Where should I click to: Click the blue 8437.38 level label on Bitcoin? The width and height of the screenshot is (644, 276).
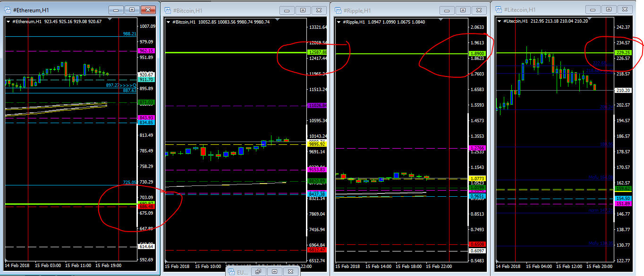(x=317, y=194)
